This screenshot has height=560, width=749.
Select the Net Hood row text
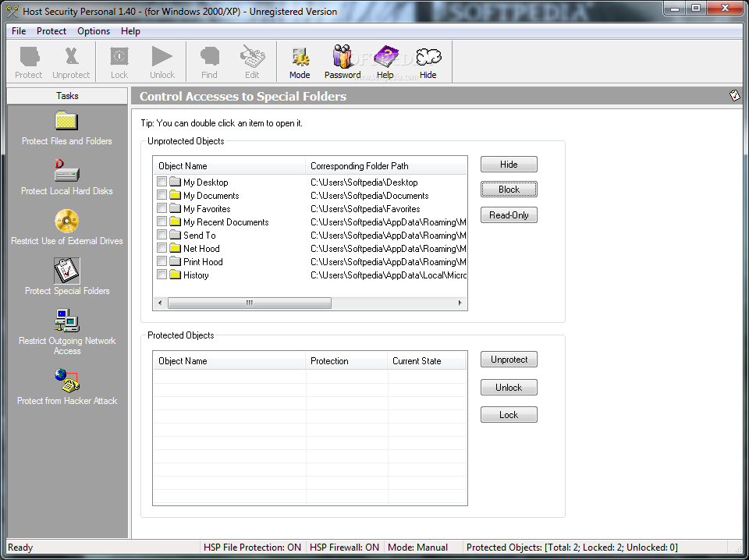pyautogui.click(x=201, y=248)
